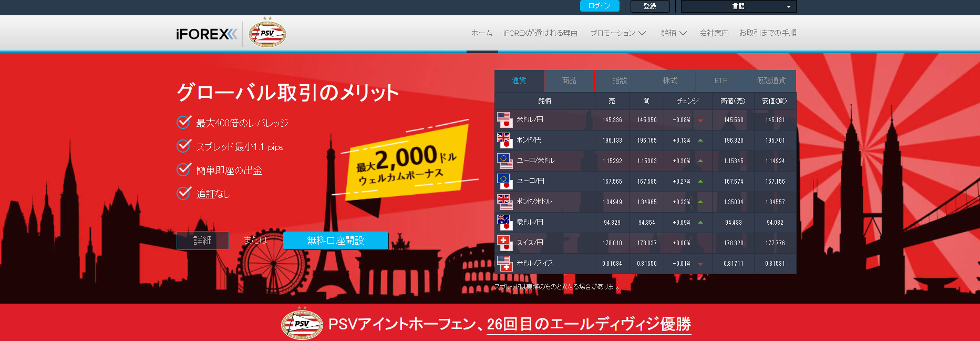Image resolution: width=980 pixels, height=341 pixels.
Task: Switch to the 仮想通貨 tab
Action: point(771,81)
